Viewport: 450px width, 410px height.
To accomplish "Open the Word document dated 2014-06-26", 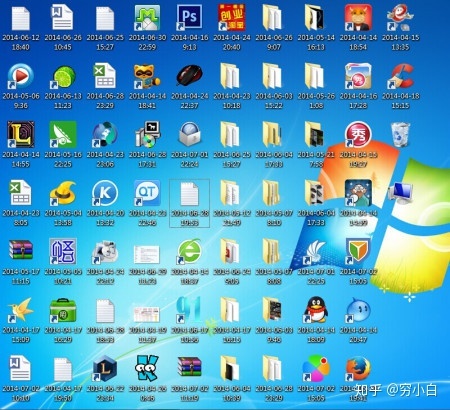I will click(x=62, y=17).
